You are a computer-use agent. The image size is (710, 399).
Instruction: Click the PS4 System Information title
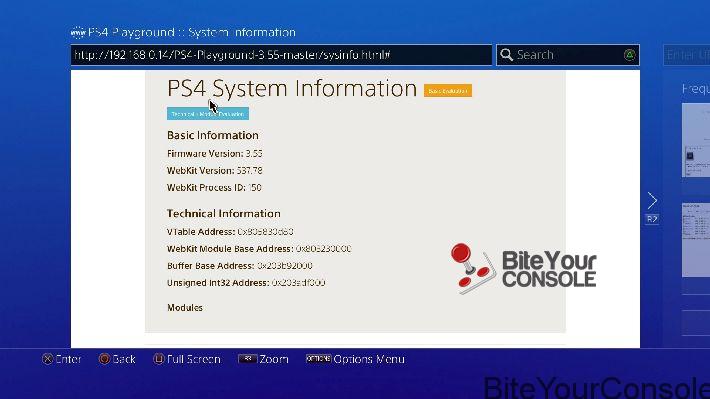pyautogui.click(x=292, y=88)
